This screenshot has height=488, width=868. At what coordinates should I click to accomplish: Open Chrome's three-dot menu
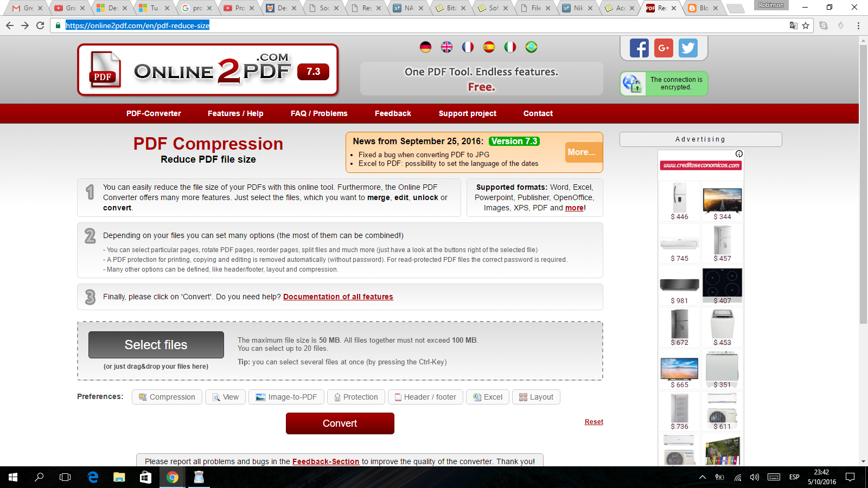click(x=858, y=25)
